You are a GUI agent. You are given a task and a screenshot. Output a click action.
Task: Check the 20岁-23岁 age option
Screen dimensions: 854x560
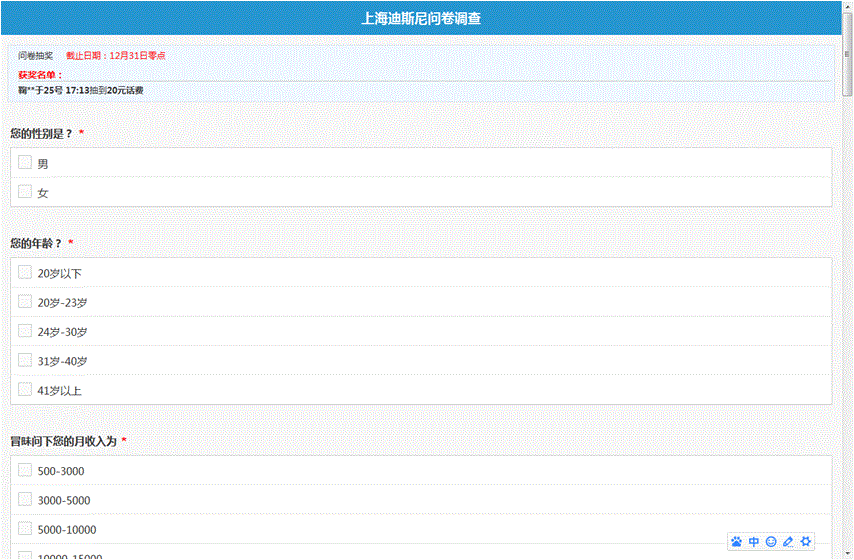click(25, 301)
